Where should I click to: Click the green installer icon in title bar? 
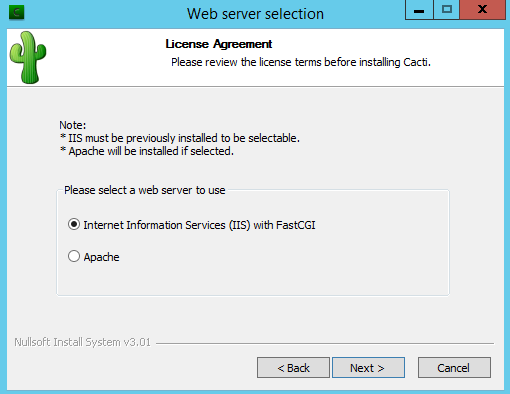[x=16, y=13]
